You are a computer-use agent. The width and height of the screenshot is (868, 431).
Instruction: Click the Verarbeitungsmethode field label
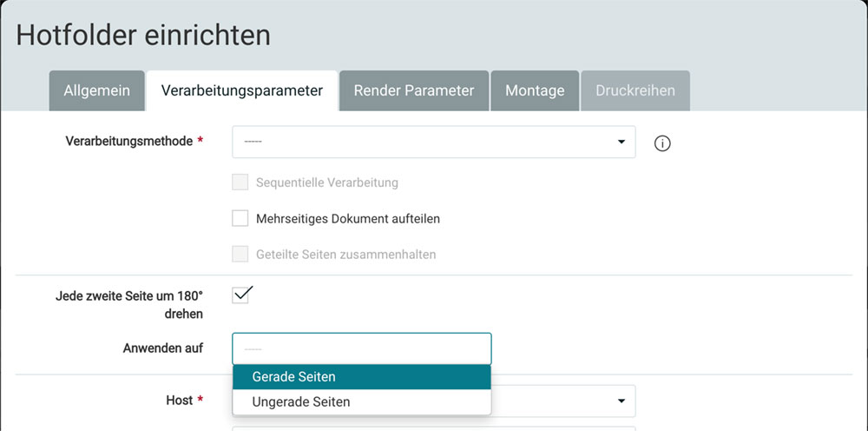tap(128, 141)
